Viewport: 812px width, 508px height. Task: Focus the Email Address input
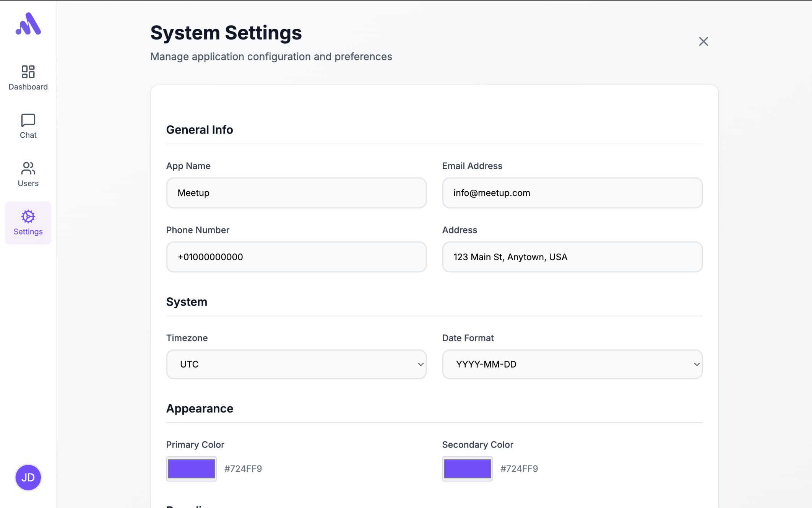pyautogui.click(x=572, y=193)
